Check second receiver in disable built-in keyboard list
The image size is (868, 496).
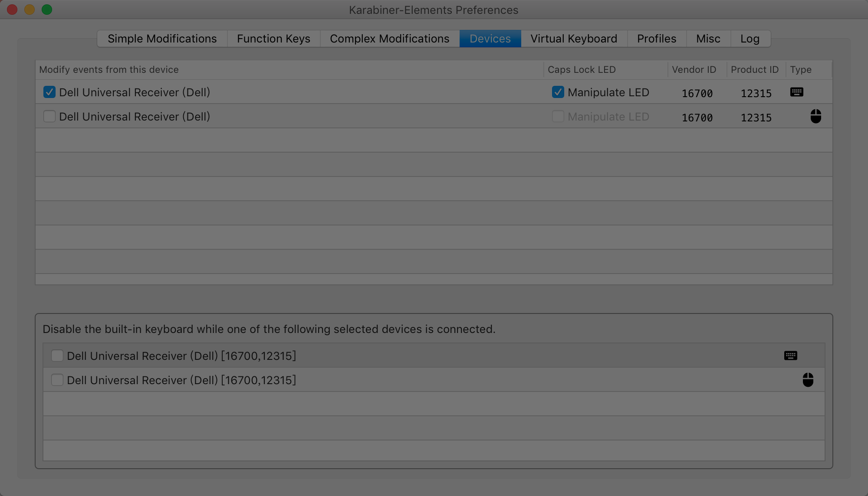point(57,380)
